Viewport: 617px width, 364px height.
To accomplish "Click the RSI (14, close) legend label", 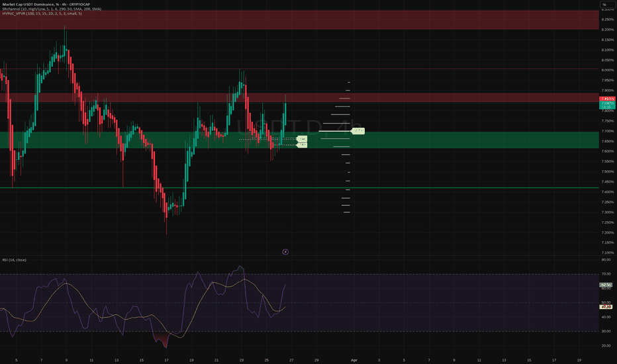I will click(15, 260).
